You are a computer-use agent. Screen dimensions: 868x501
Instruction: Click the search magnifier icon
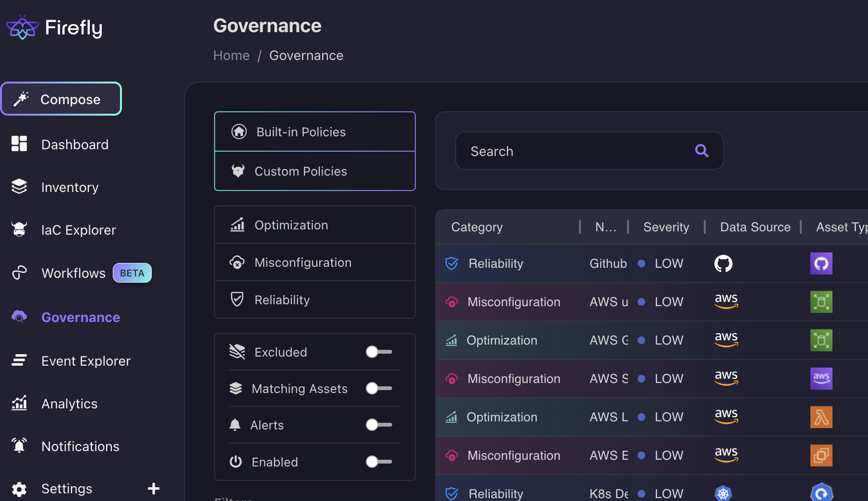(702, 151)
